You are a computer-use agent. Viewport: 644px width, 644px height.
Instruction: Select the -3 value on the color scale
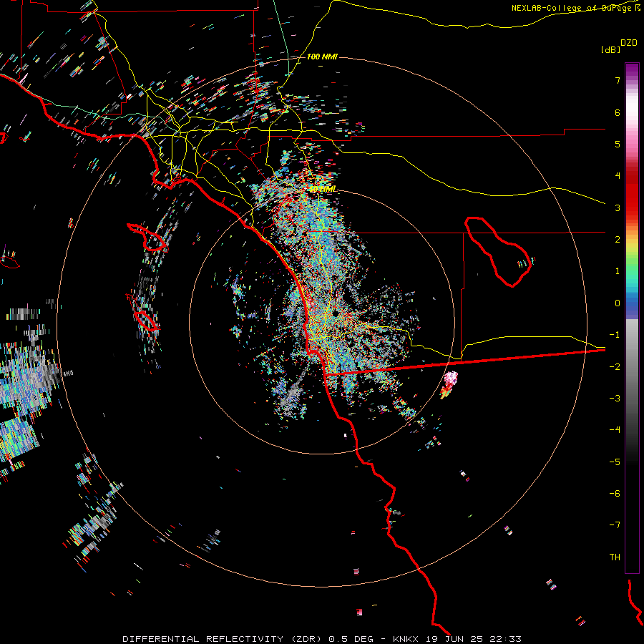tap(615, 399)
